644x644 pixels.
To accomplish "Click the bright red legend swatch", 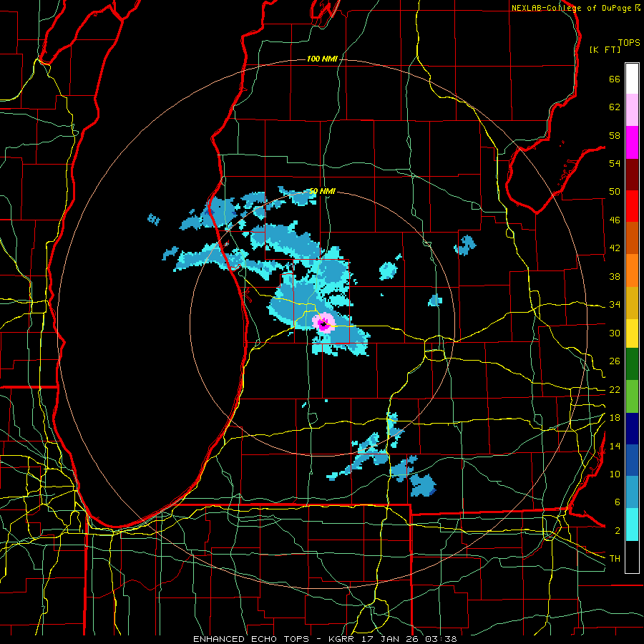I will coord(632,206).
